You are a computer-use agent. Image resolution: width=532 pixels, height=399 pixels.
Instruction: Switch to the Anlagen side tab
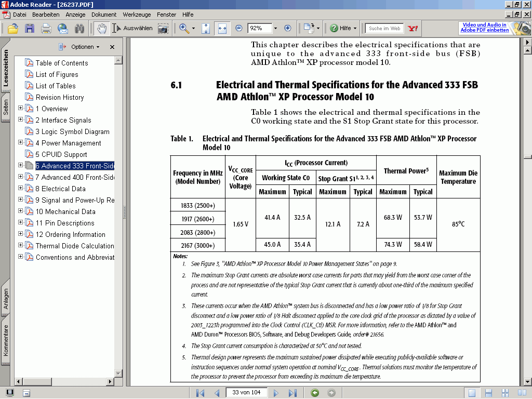(6, 298)
